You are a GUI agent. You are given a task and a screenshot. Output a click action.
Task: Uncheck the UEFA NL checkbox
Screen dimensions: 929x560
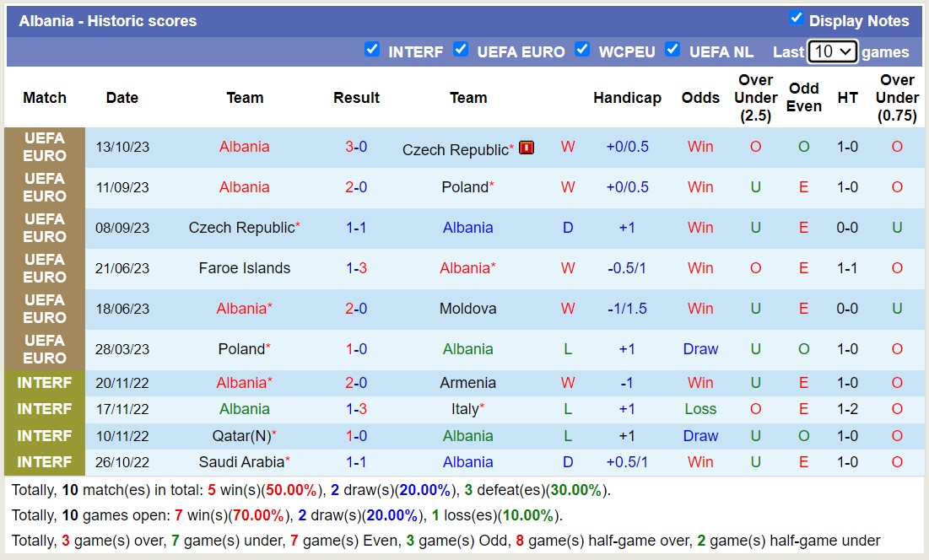point(672,50)
